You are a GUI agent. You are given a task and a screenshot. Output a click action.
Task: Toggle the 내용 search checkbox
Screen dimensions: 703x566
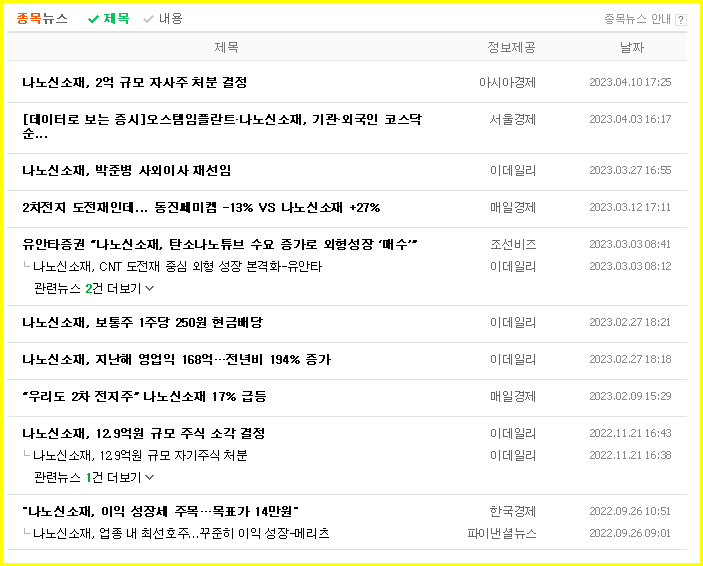tap(163, 19)
